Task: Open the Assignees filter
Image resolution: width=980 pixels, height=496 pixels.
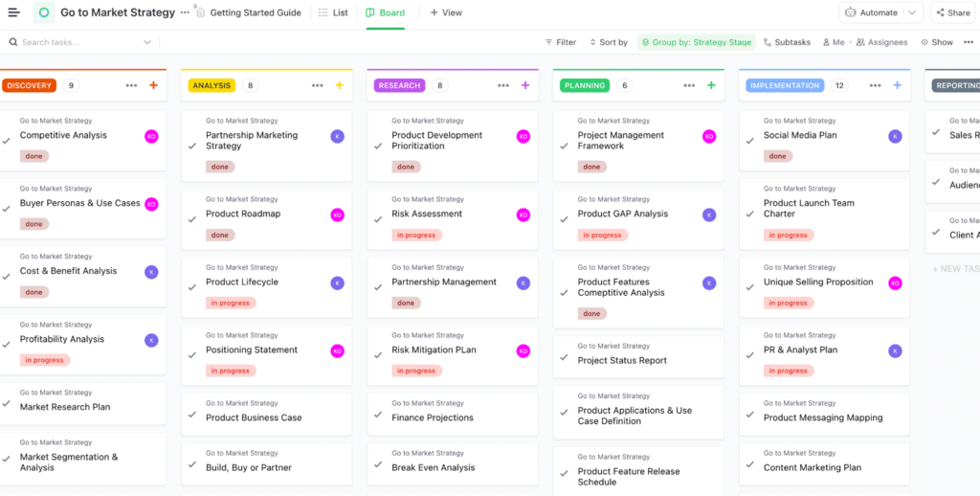Action: [881, 42]
